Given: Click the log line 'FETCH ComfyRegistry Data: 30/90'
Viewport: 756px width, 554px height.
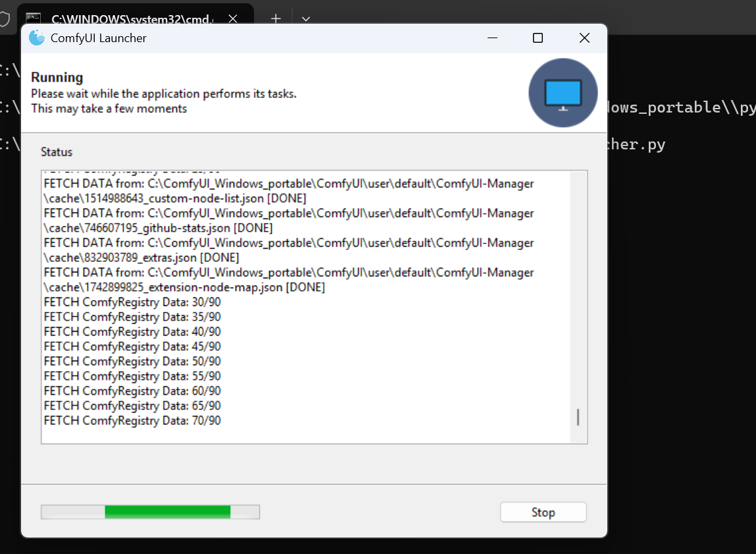Looking at the screenshot, I should pos(132,302).
